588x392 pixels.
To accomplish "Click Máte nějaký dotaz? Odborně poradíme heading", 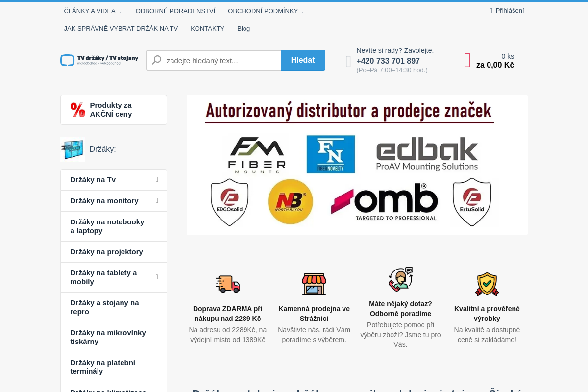I will point(400,309).
